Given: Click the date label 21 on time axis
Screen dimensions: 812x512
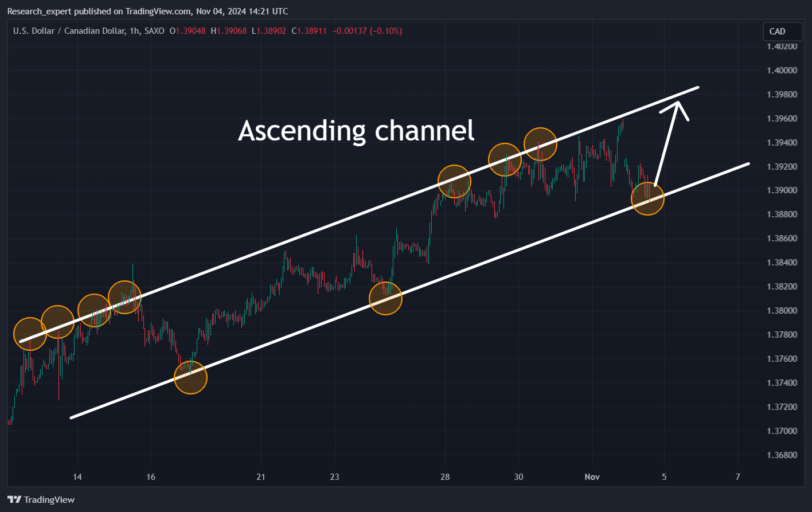Looking at the screenshot, I should 261,477.
